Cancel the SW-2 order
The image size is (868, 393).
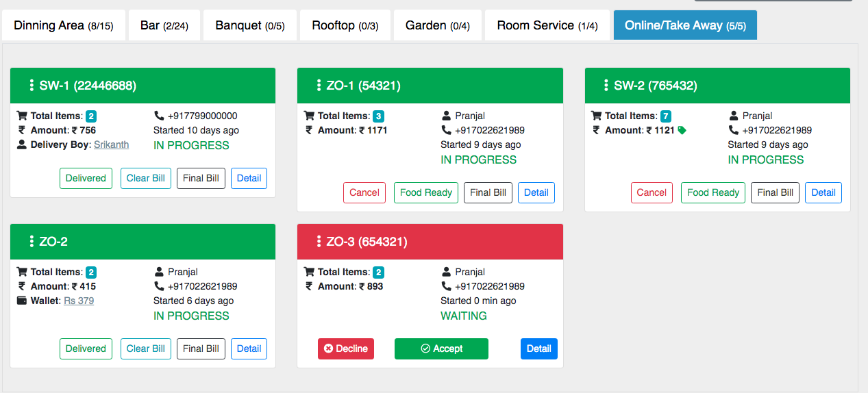(x=652, y=192)
